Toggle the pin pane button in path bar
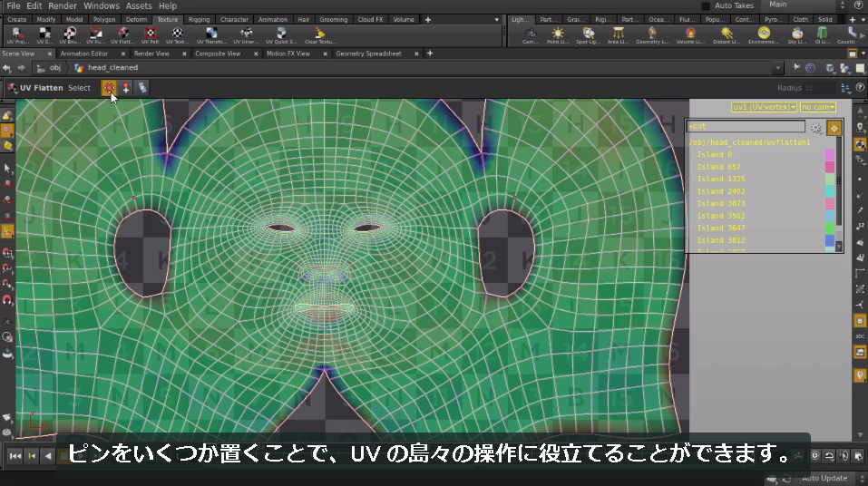Screen dimensions: 868x486 796,67
